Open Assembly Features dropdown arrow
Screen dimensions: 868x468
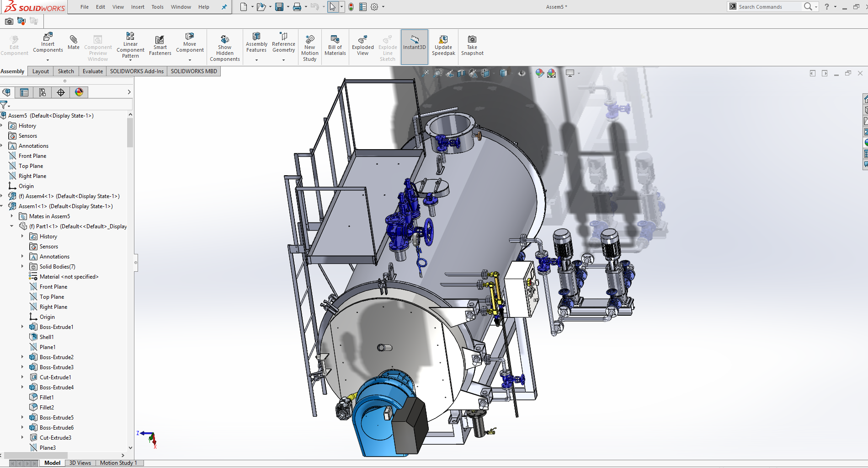point(256,60)
